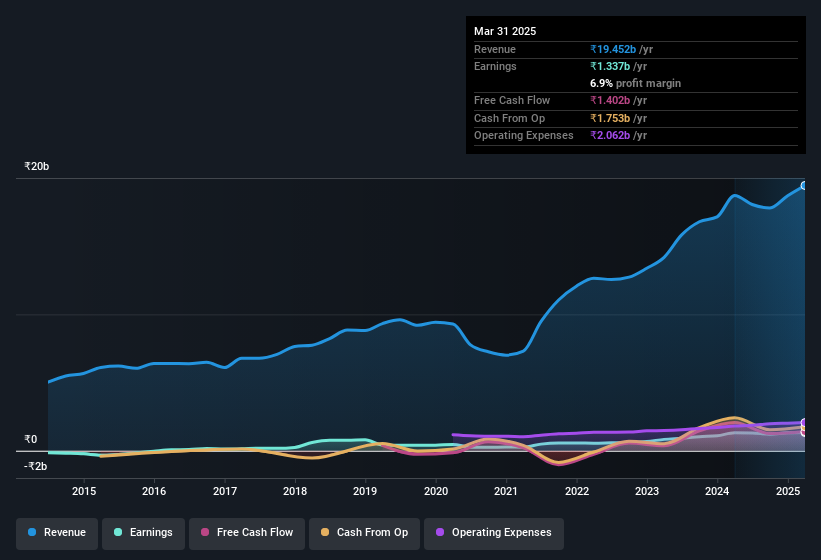Click the Mar 31 2025 tooltip date
Screen dimensions: 821x560
point(505,31)
